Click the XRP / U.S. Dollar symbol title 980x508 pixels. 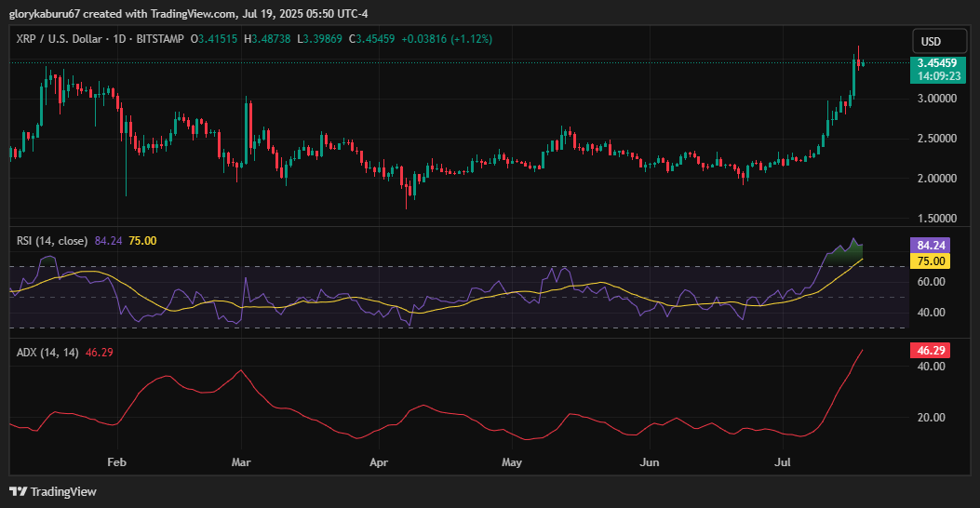[60, 39]
